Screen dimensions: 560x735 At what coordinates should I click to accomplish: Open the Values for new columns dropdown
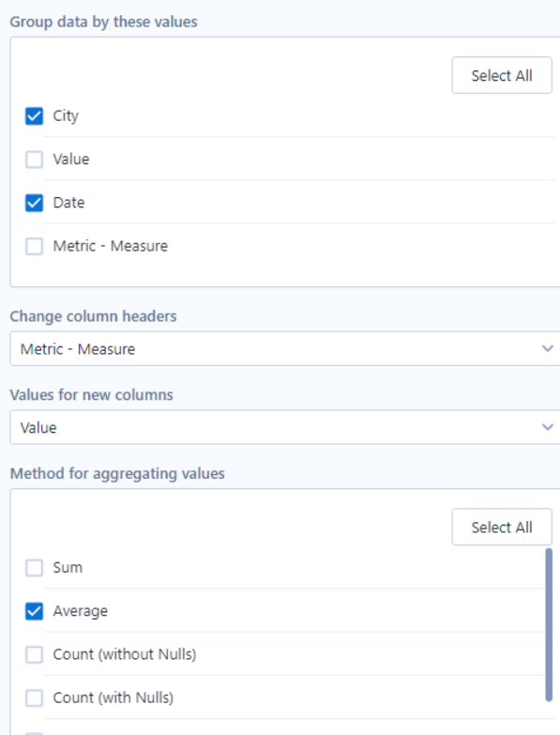tap(285, 427)
